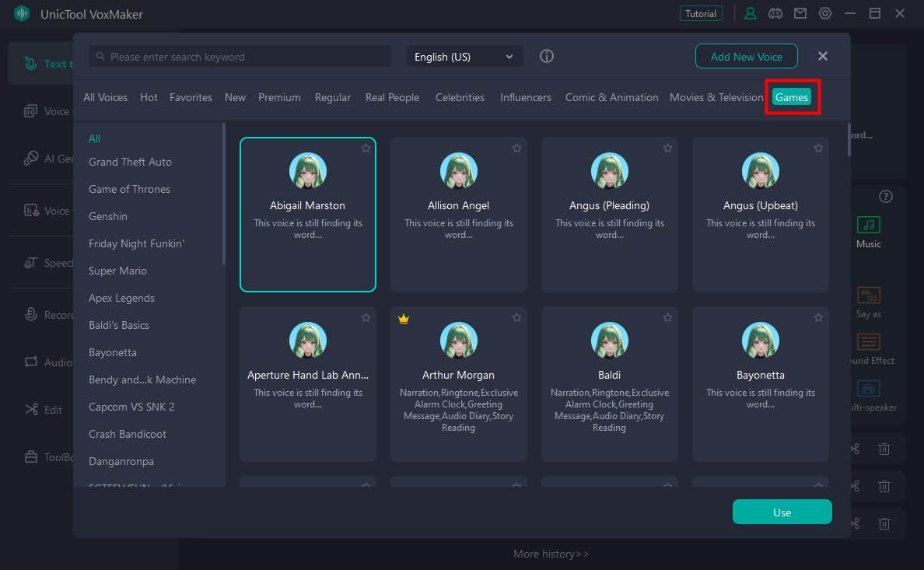Click the info icon beside language selector
Viewport: 924px width, 570px height.
pos(547,56)
